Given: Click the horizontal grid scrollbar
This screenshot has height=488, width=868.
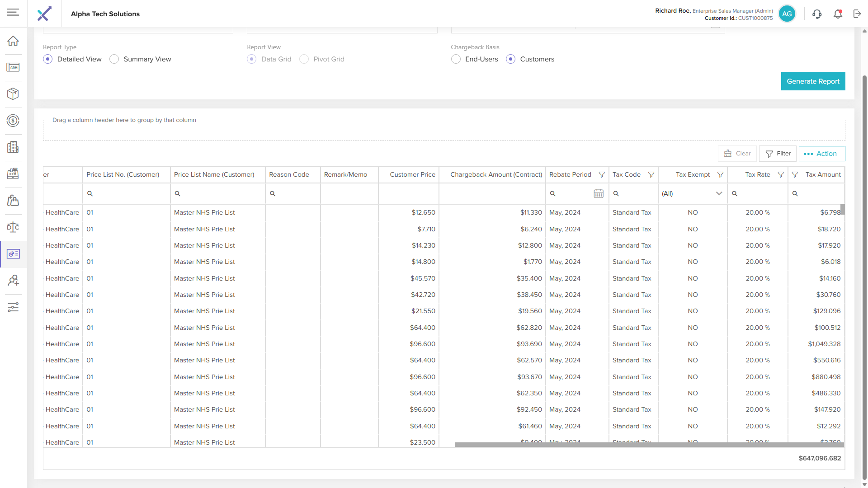Looking at the screenshot, I should pyautogui.click(x=649, y=445).
